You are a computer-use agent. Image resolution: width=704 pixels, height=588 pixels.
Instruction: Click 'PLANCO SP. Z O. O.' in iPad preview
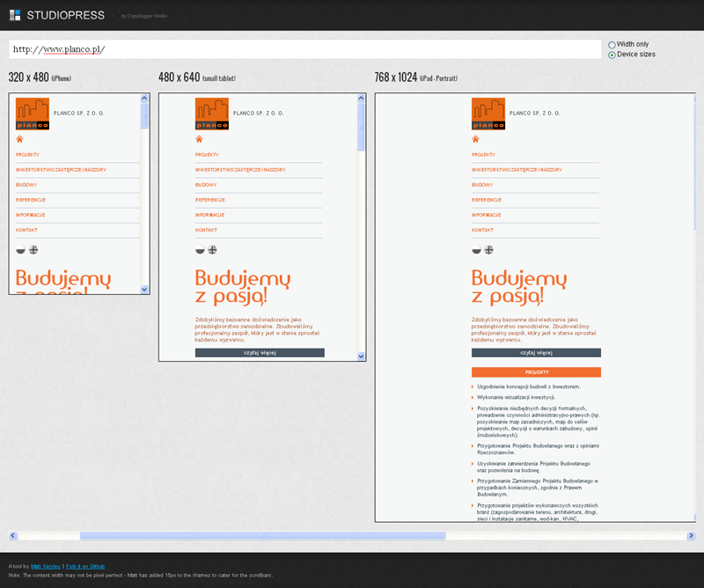535,114
